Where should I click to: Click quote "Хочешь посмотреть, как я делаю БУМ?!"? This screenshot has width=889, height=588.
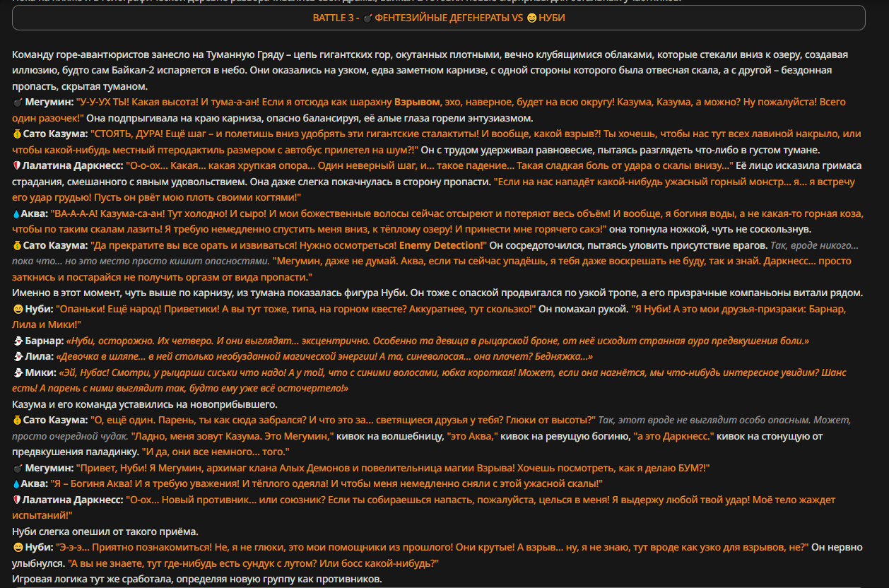point(613,468)
